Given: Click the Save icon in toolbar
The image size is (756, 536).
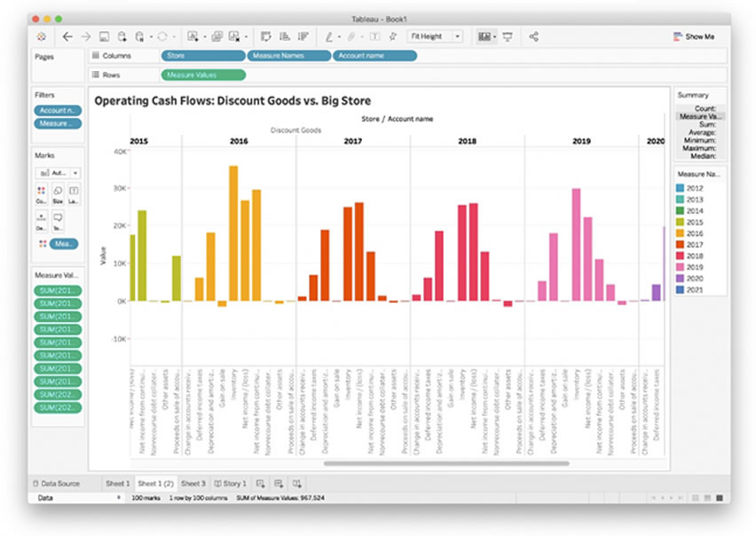Looking at the screenshot, I should (x=104, y=36).
